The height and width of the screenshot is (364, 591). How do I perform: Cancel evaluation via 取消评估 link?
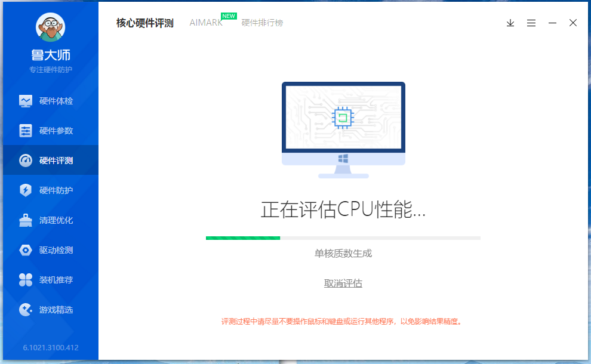343,283
